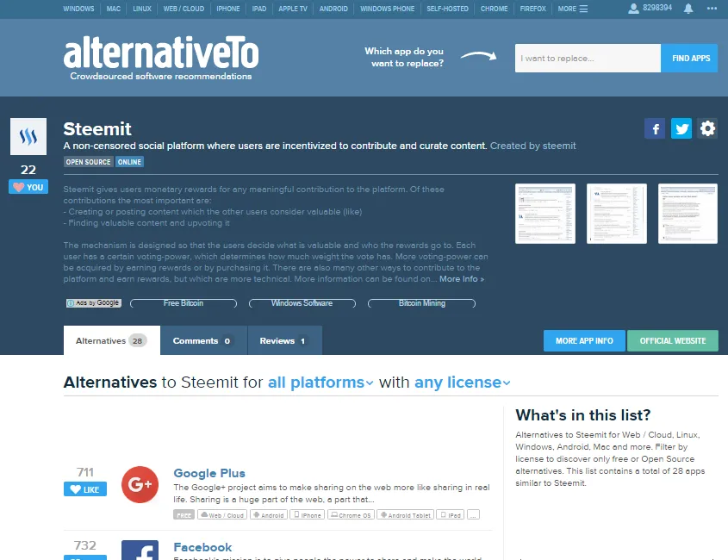Select the Android platform menu item

click(x=333, y=9)
